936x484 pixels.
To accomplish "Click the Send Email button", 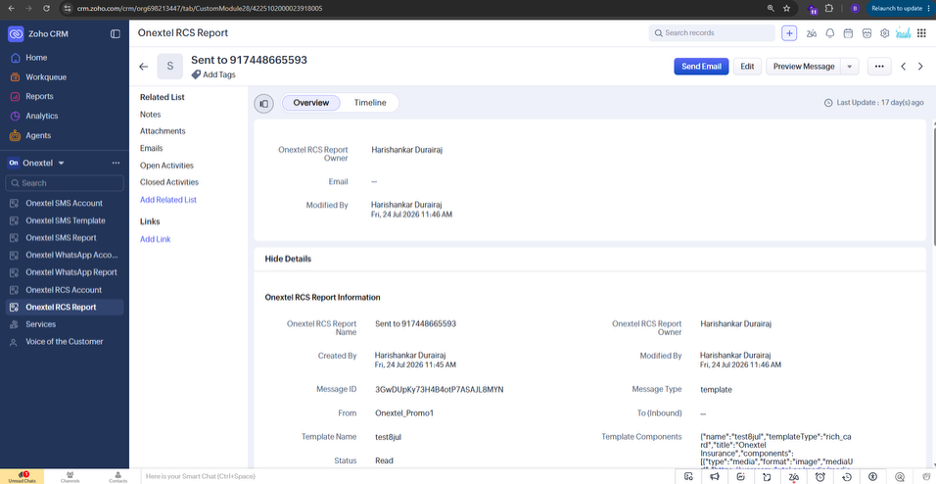I will click(x=701, y=66).
